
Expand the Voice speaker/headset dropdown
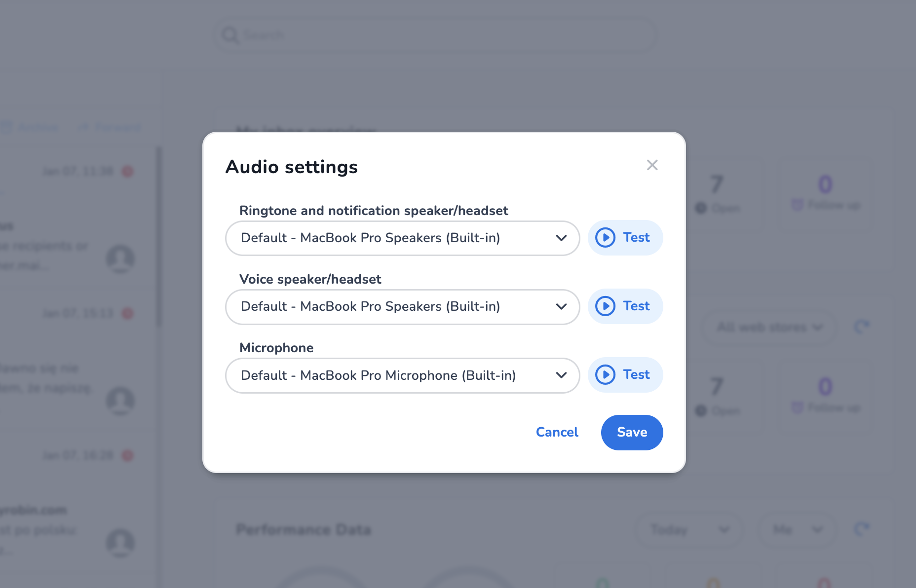(402, 307)
